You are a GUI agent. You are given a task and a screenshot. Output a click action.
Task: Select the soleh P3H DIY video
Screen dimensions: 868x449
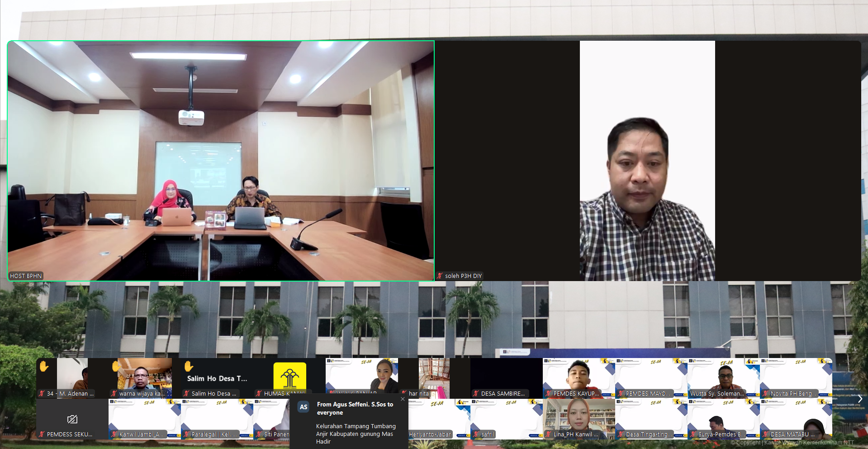click(x=647, y=161)
